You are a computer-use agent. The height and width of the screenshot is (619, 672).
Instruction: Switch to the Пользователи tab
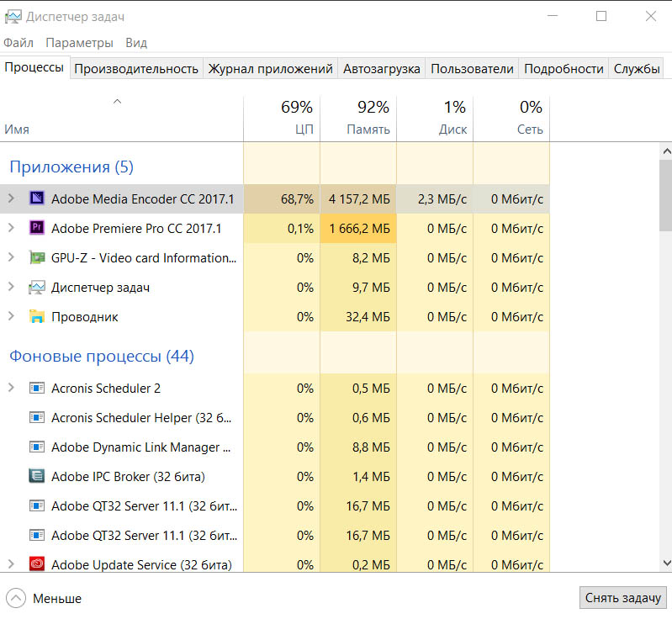point(472,69)
